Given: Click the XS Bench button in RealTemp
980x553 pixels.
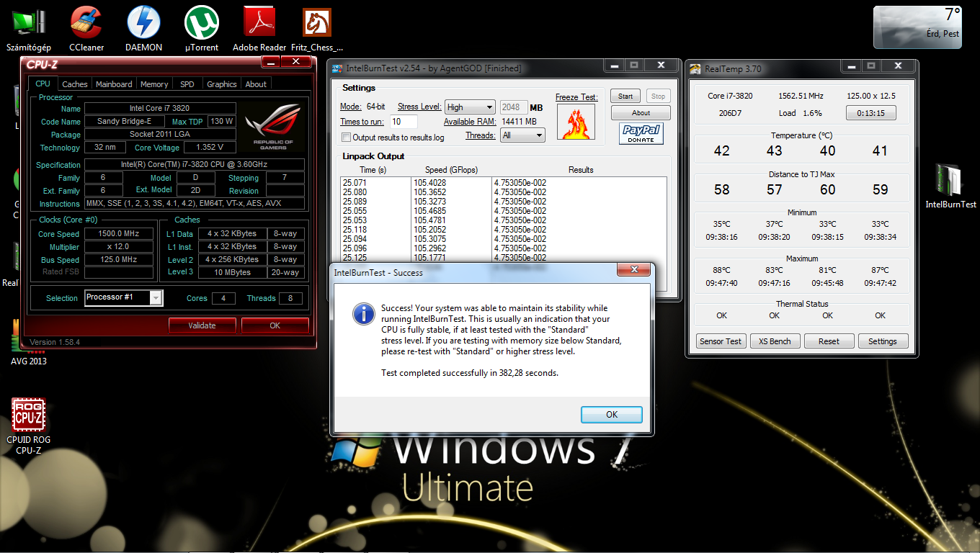Looking at the screenshot, I should 775,341.
